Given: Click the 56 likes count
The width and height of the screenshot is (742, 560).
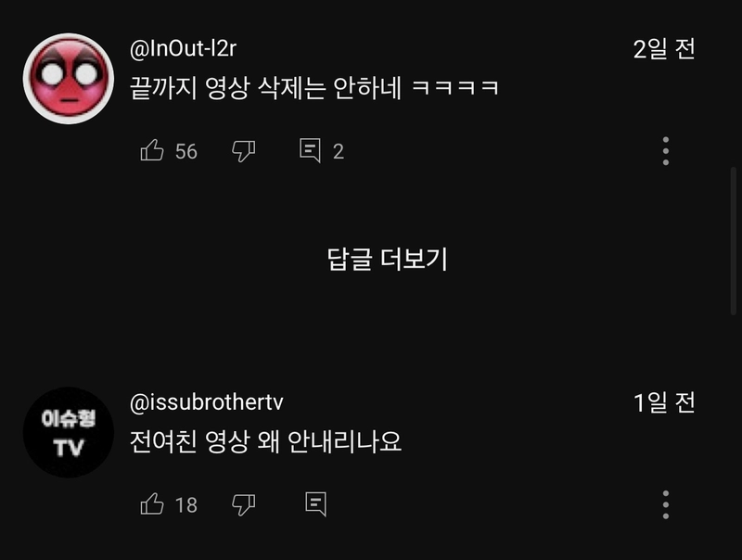Looking at the screenshot, I should 186,151.
